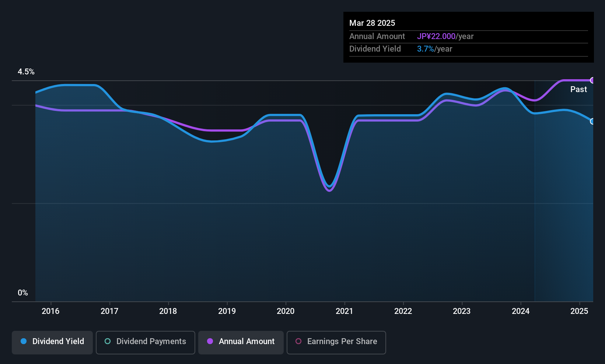The image size is (605, 364).
Task: Toggle the Dividend Yield series
Action: tap(52, 343)
